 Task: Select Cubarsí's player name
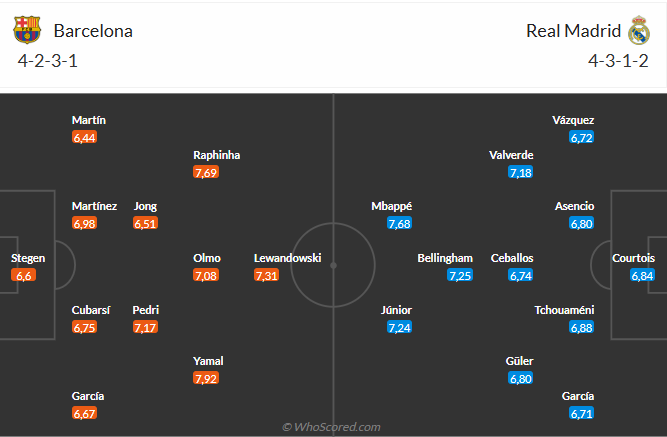click(91, 310)
